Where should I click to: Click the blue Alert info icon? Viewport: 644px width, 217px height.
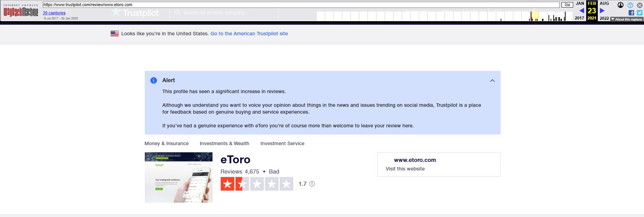[154, 80]
